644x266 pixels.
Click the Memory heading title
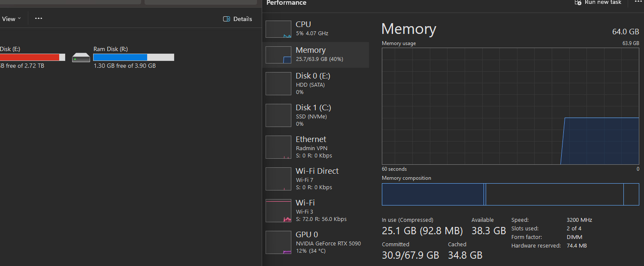(x=408, y=29)
